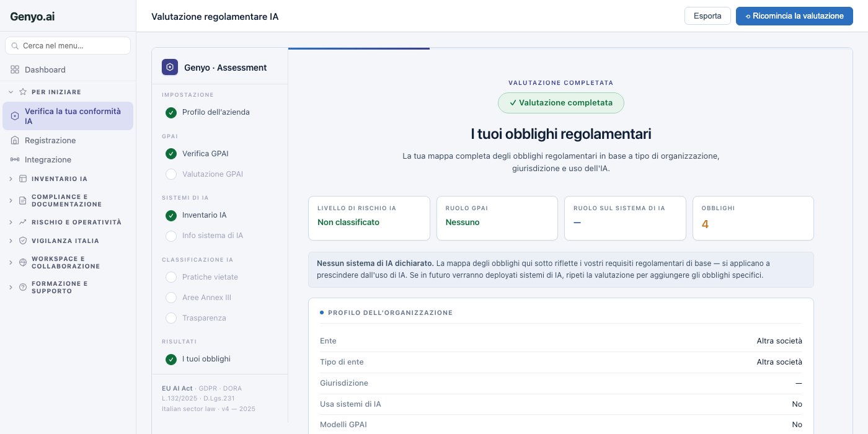Go to the I tuoi obblighi step
This screenshot has width=868, height=434.
coord(219,359)
